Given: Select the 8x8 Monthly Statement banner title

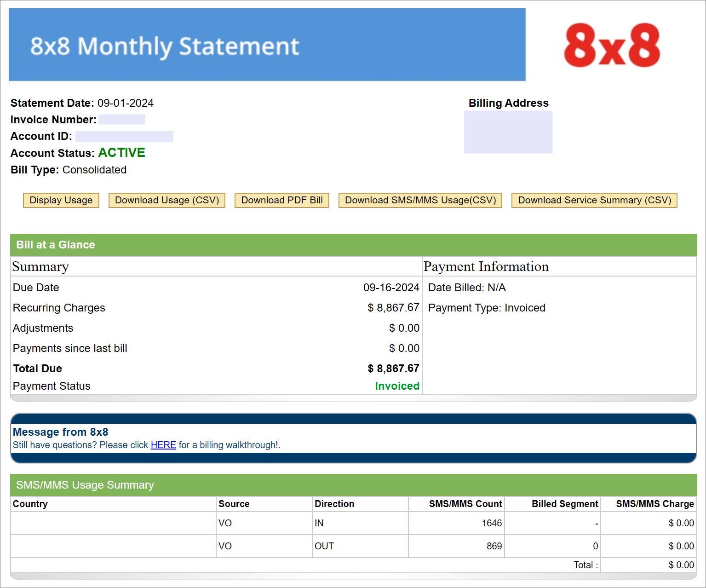Looking at the screenshot, I should point(165,46).
